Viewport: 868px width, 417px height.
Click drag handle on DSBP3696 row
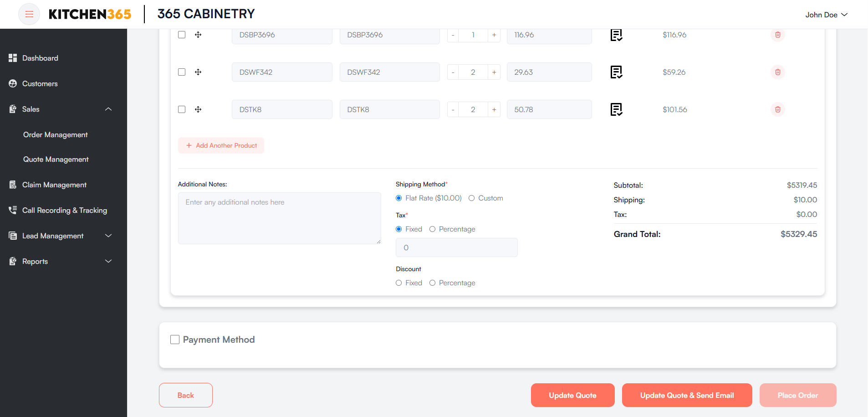tap(198, 35)
